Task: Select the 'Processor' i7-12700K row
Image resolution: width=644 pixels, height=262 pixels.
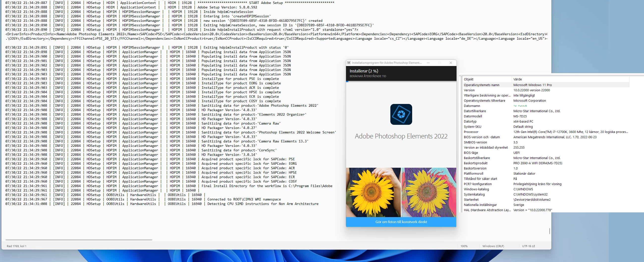Action: (546, 132)
